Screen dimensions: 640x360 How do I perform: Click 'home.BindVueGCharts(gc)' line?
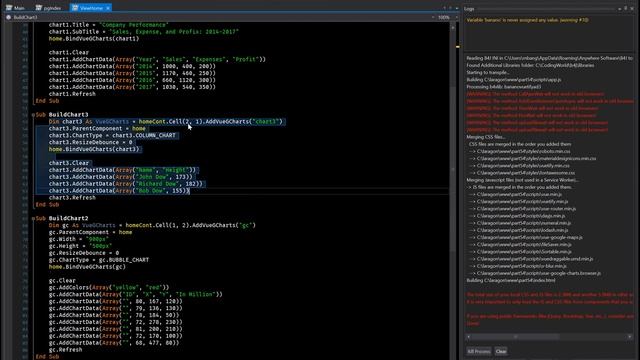click(87, 267)
